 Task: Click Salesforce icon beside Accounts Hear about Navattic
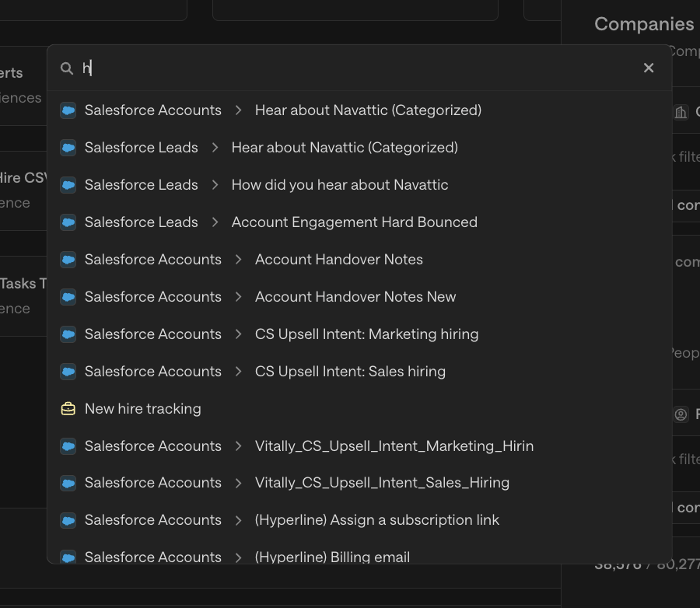point(68,110)
